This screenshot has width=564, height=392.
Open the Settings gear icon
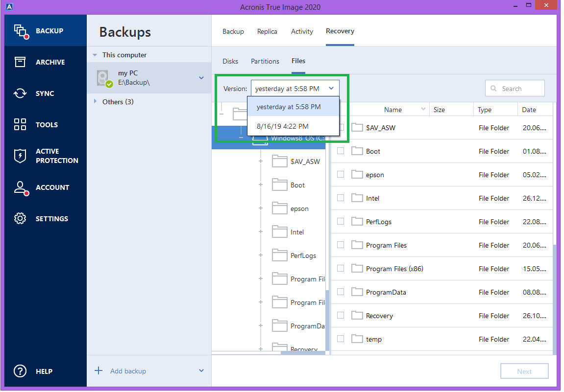pyautogui.click(x=20, y=218)
